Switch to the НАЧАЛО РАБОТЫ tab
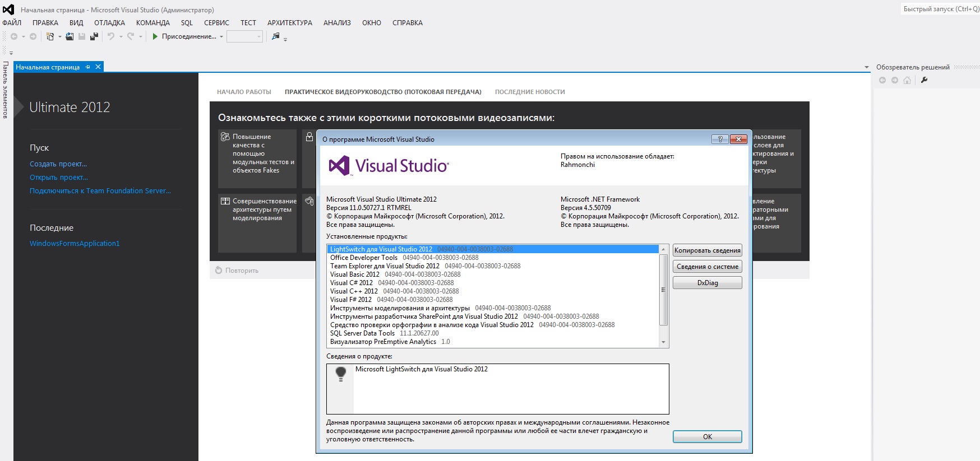This screenshot has width=980, height=461. pos(244,92)
